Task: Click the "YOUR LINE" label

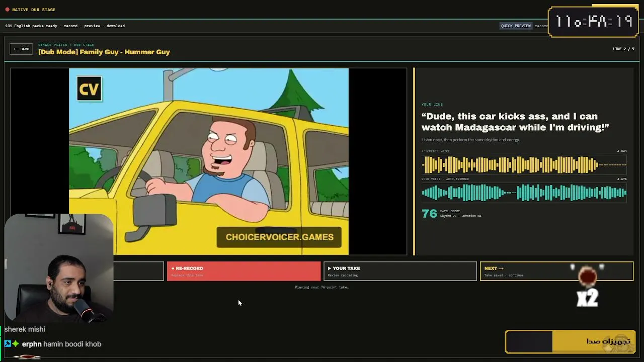Action: click(x=432, y=104)
